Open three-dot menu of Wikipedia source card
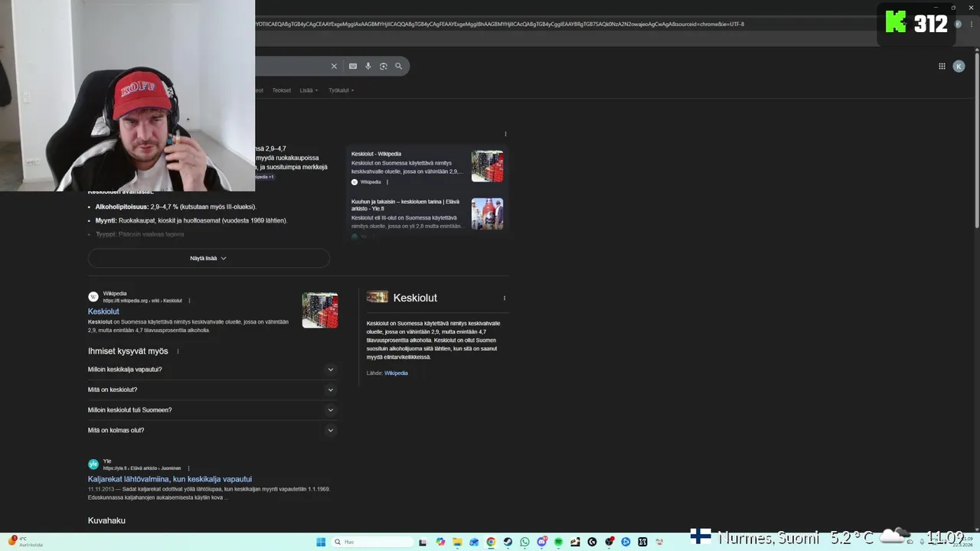Viewport: 980px width, 551px height. [387, 182]
